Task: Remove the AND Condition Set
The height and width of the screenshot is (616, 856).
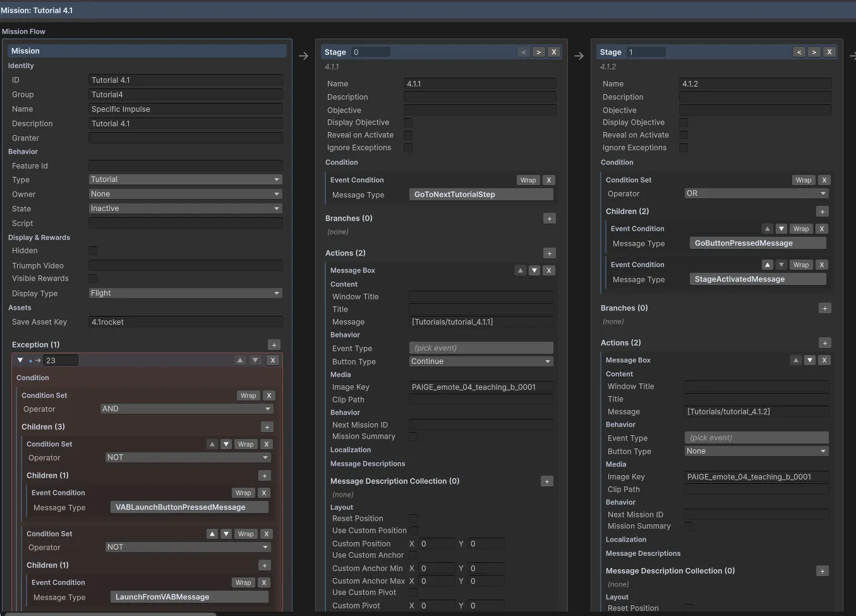Action: (x=269, y=396)
